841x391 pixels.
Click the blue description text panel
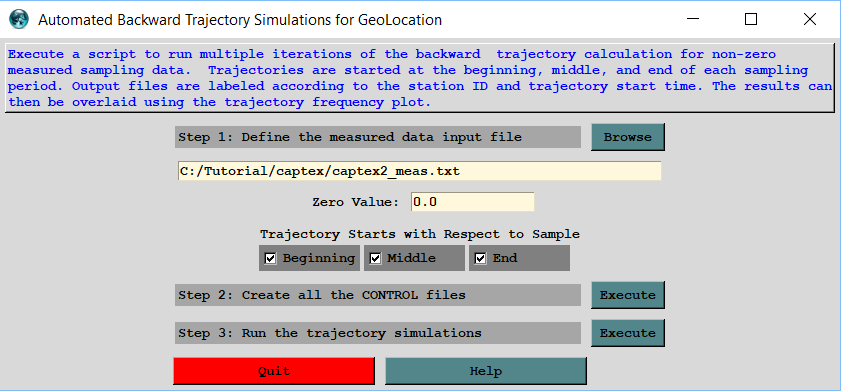pyautogui.click(x=419, y=78)
